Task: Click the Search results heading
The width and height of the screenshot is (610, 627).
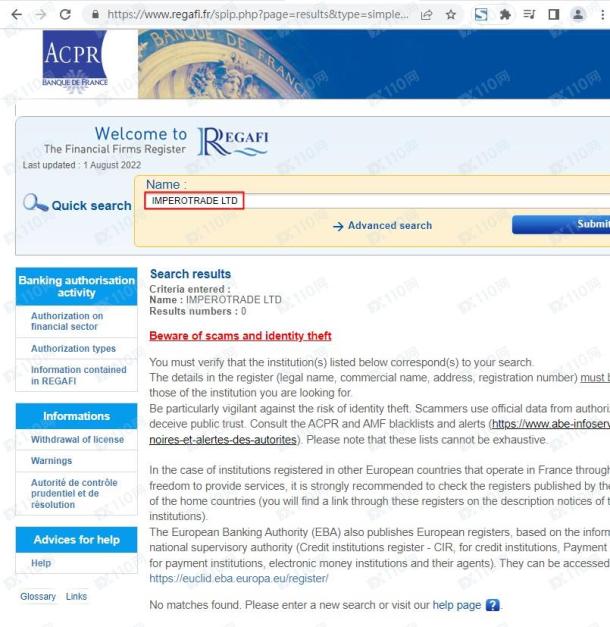Action: tap(190, 274)
